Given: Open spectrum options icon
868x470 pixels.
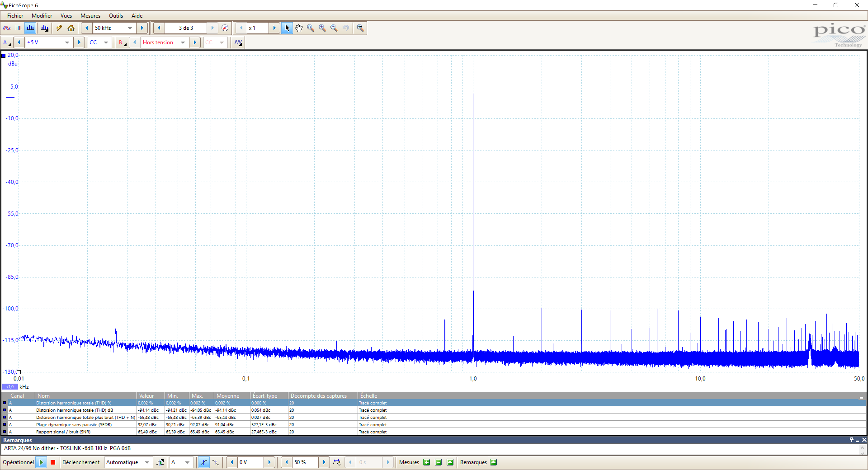Looking at the screenshot, I should 45,28.
